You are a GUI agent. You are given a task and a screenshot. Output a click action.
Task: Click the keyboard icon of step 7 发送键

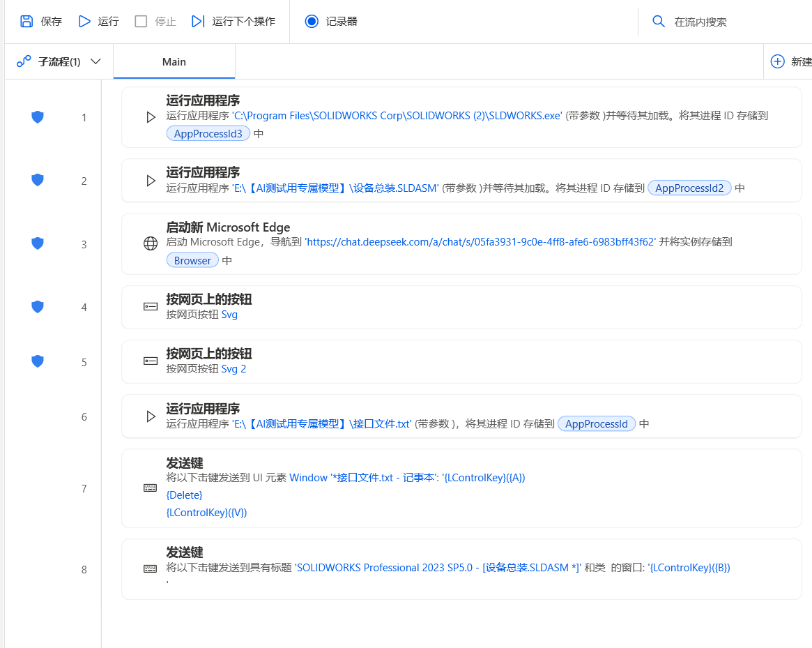click(x=150, y=488)
